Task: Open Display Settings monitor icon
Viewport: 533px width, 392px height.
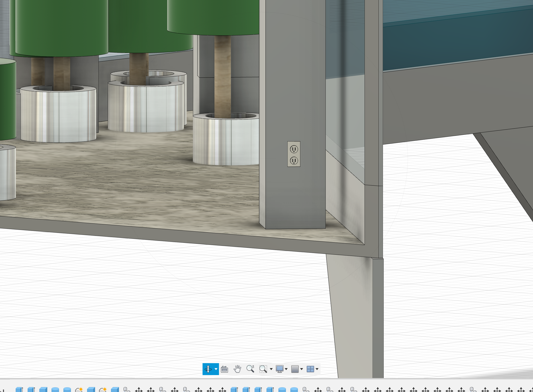Action: [x=280, y=369]
